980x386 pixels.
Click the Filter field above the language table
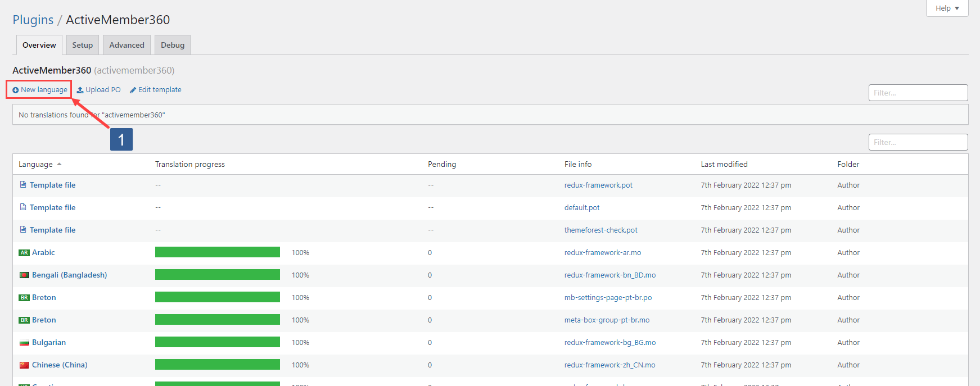[918, 142]
